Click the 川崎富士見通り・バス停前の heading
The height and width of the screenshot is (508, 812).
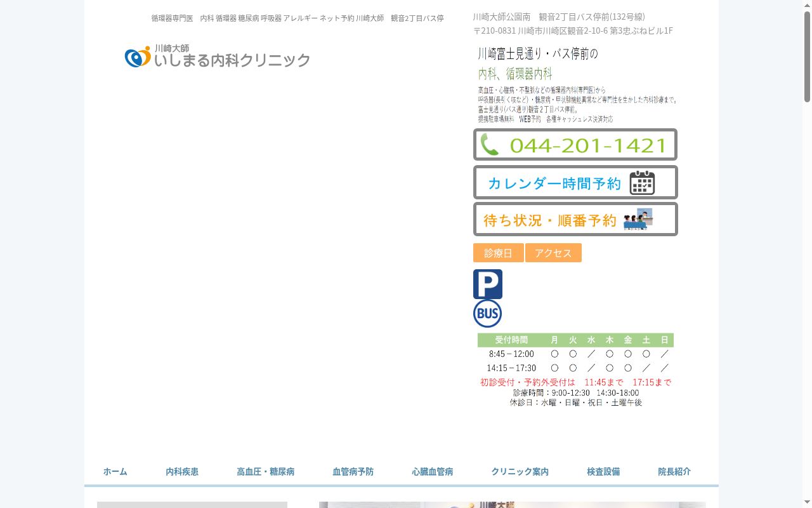pos(538,53)
